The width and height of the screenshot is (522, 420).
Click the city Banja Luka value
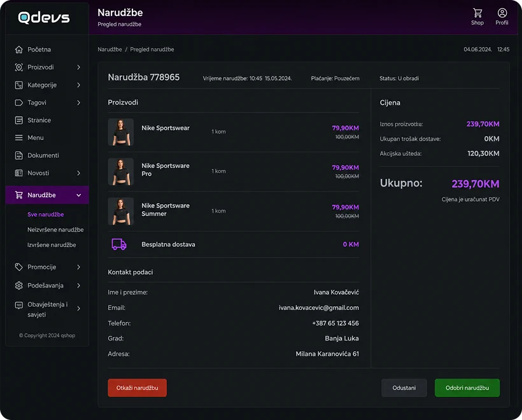[x=342, y=339]
